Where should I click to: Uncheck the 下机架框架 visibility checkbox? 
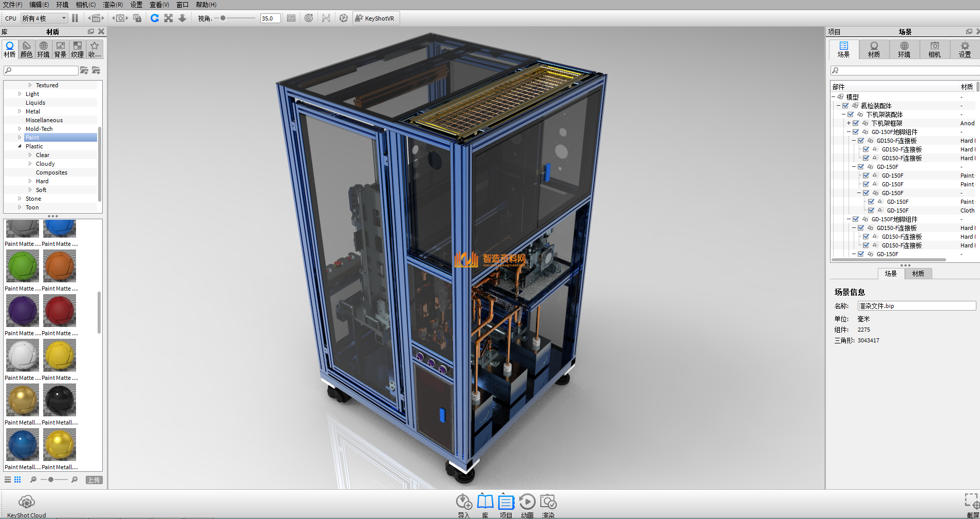(x=856, y=123)
